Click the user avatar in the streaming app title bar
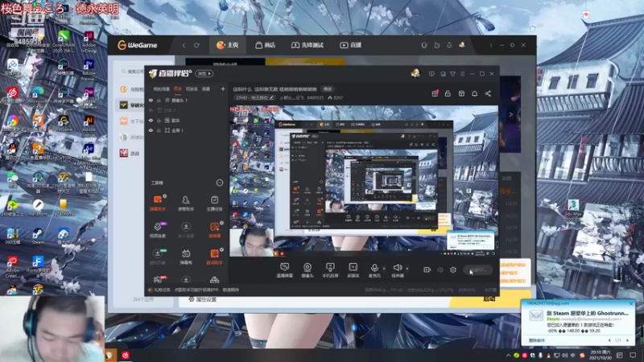Image resolution: width=644 pixels, height=362 pixels. (415, 73)
